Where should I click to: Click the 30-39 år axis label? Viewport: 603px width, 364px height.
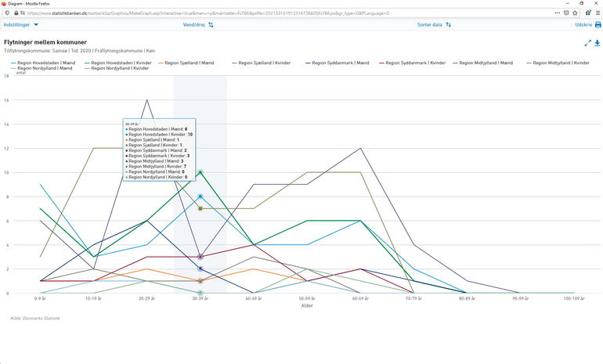pos(200,299)
